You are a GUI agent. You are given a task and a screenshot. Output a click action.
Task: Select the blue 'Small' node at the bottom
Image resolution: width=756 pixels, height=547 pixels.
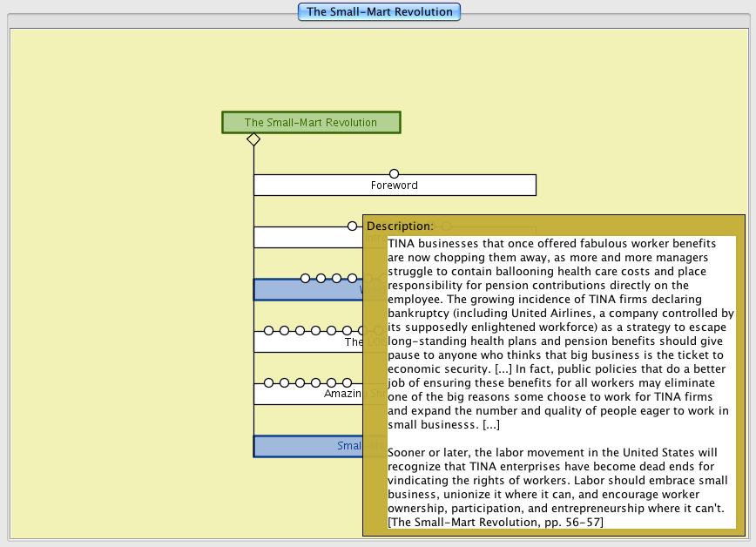[307, 447]
